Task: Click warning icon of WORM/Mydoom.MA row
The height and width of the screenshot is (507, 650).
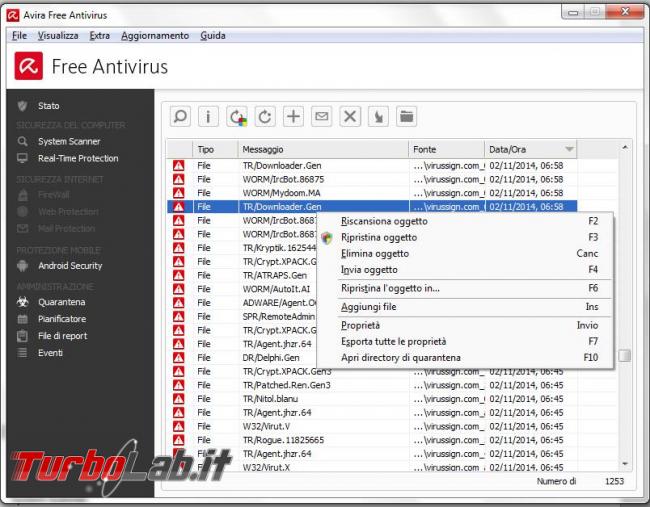Action: (x=179, y=193)
